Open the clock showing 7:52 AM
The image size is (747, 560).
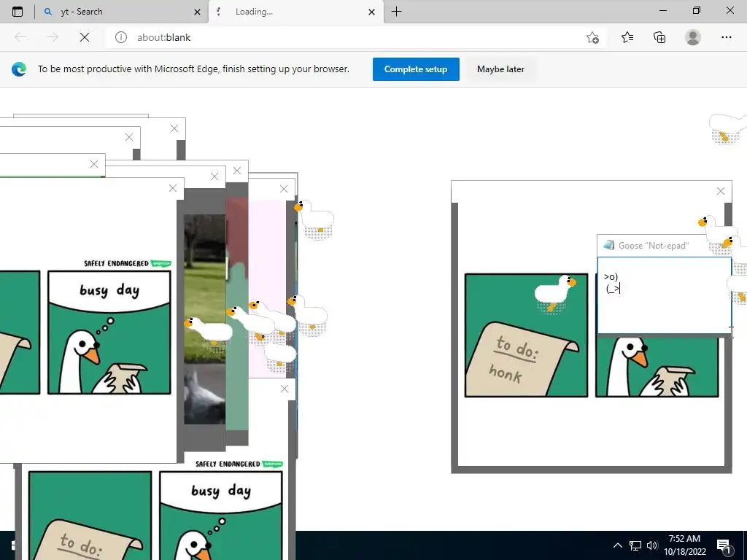click(684, 545)
